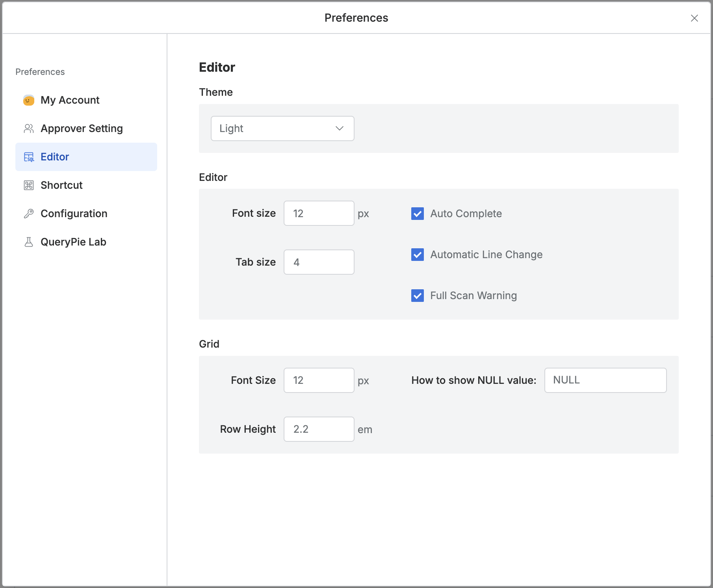Open the Theme dropdown showing Light
Viewport: 713px width, 588px height.
(x=282, y=128)
